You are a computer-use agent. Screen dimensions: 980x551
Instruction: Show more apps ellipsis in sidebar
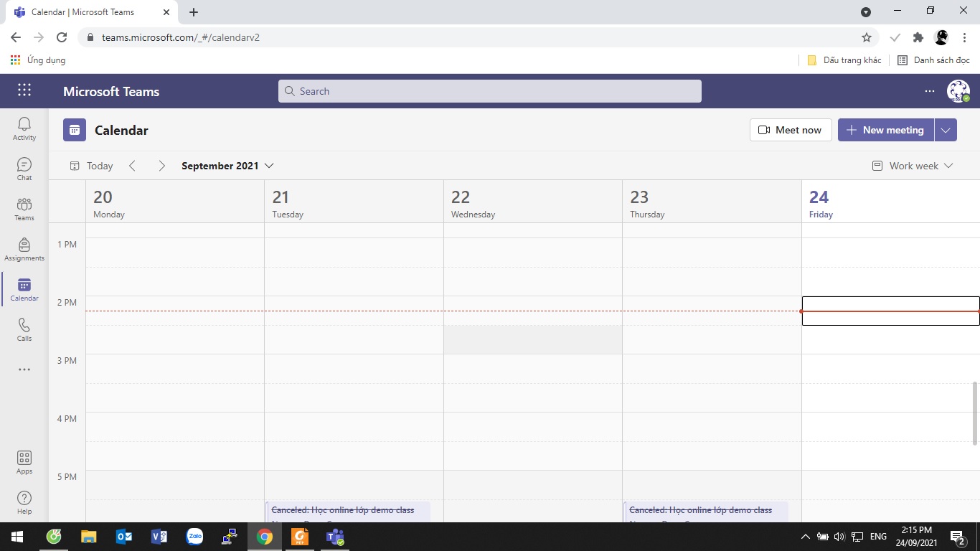click(24, 369)
